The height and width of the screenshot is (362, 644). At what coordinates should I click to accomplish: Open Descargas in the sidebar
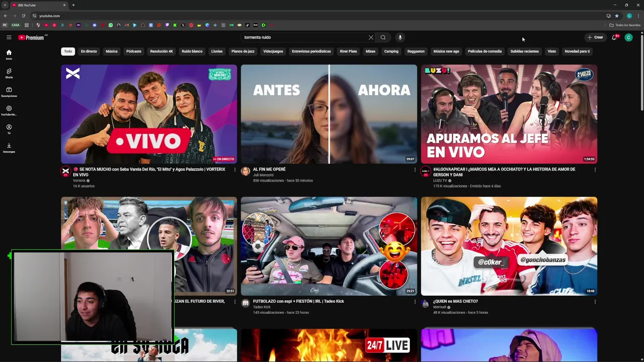pyautogui.click(x=9, y=148)
